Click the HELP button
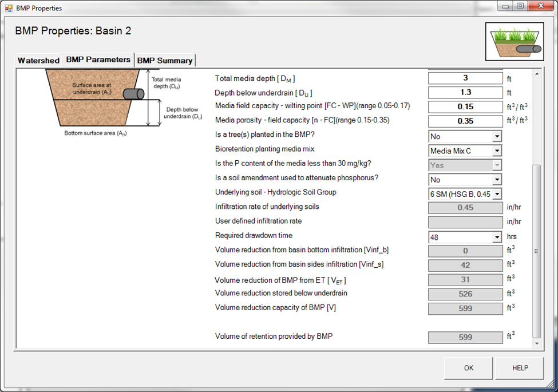558x392 pixels. click(520, 368)
